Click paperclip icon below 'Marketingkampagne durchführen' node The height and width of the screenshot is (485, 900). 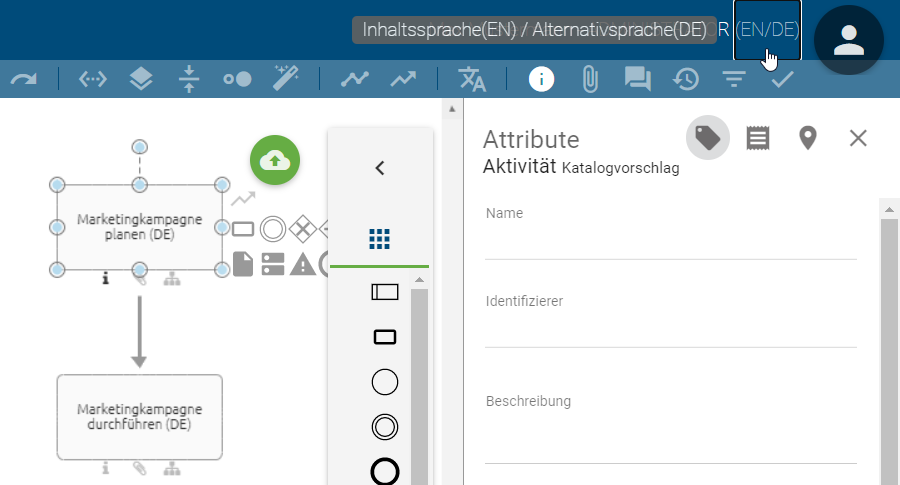pyautogui.click(x=139, y=469)
